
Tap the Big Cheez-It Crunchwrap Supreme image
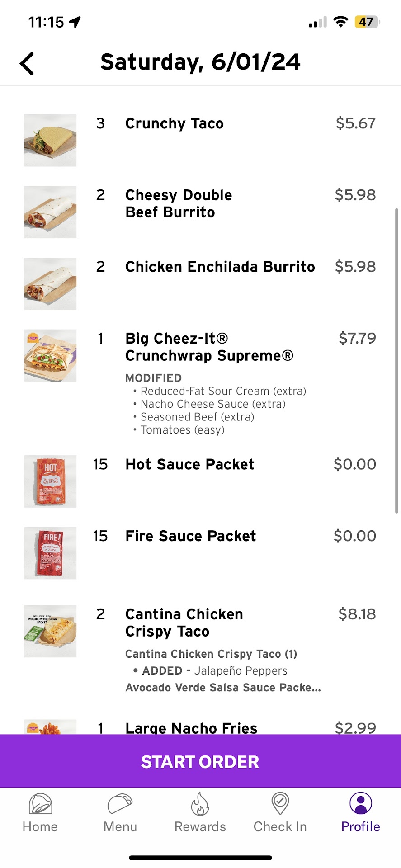[x=50, y=355]
